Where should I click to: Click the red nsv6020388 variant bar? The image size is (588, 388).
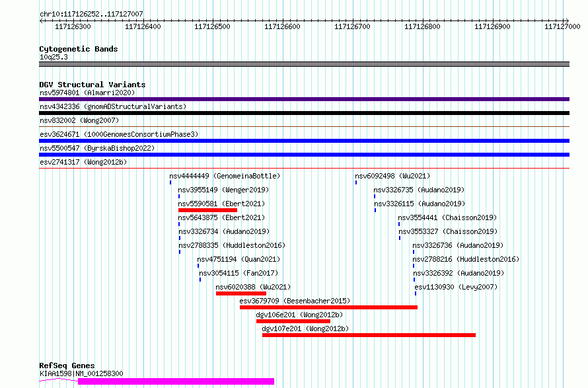(241, 293)
